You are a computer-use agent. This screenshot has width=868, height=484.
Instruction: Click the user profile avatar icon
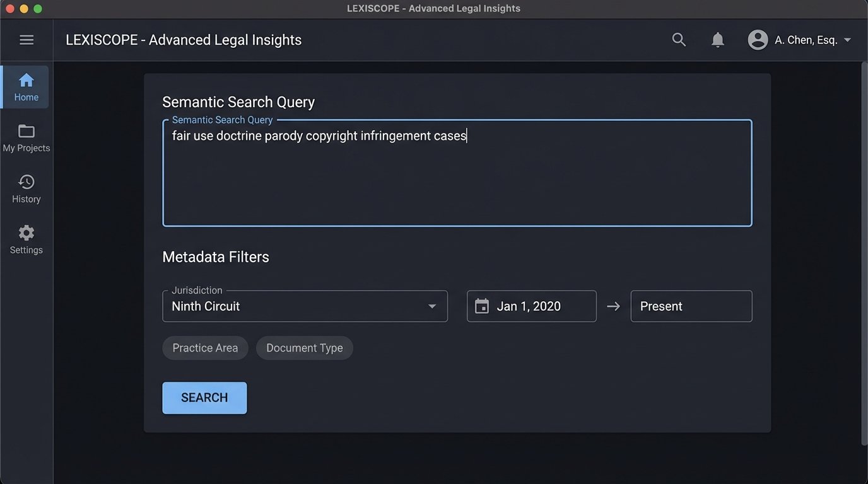(x=758, y=39)
